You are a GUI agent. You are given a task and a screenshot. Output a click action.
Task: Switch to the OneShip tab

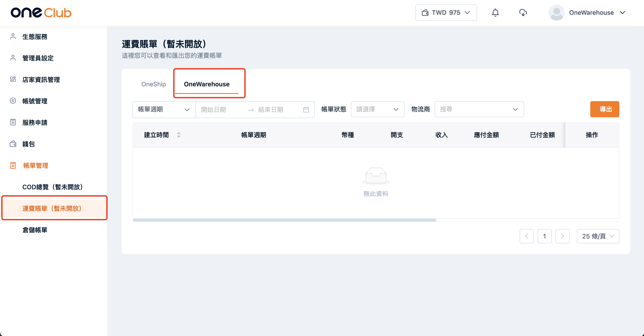coord(154,84)
